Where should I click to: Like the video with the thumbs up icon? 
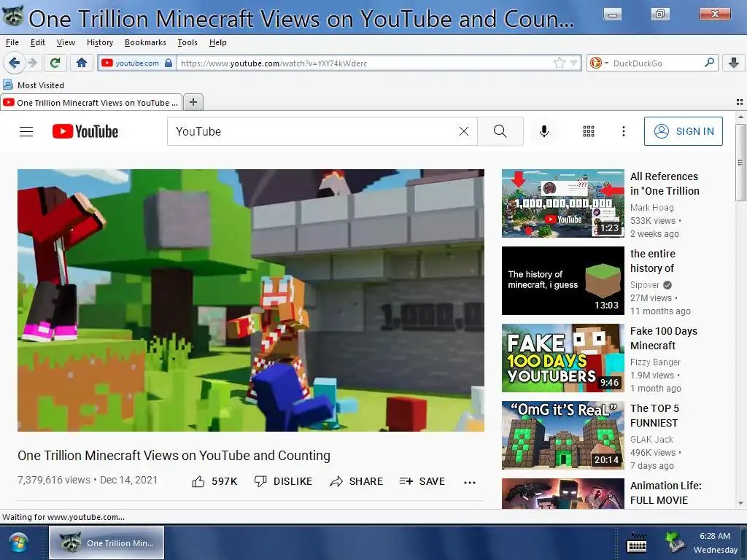198,481
